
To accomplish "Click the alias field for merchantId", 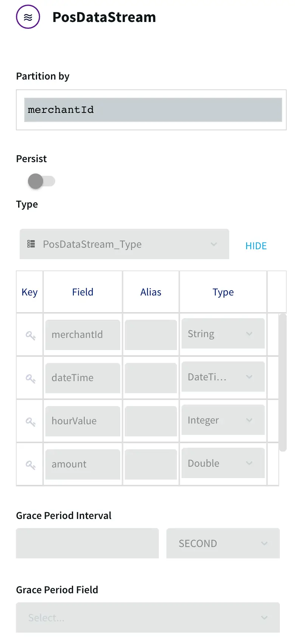I will [151, 335].
